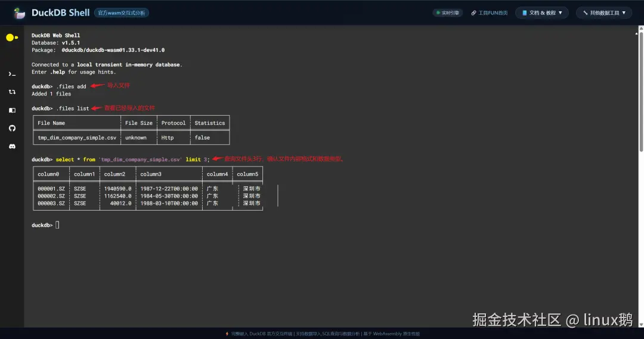Click the 'unknown' file size cell
Screen dimensions: 644x339
[136, 138]
